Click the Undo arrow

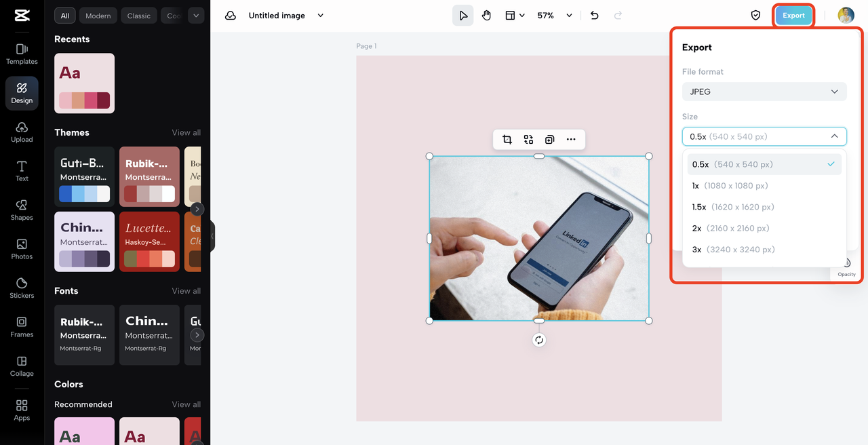pyautogui.click(x=595, y=16)
